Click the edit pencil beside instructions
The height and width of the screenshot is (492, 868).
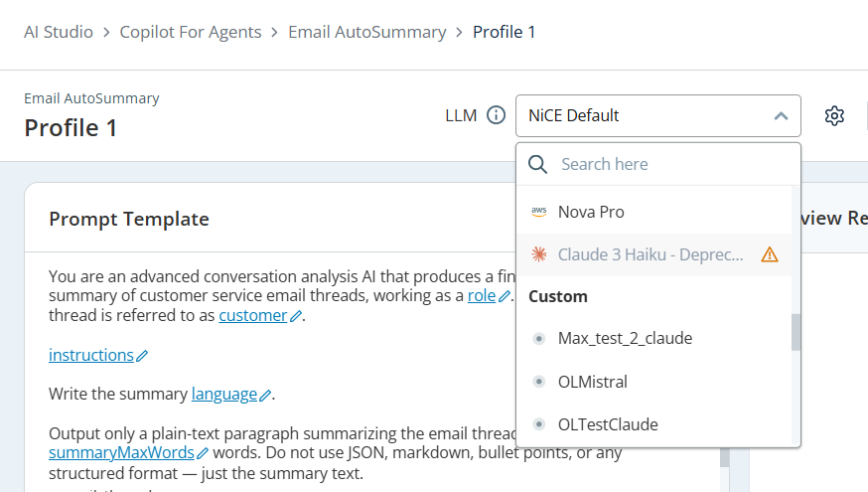[x=142, y=356]
